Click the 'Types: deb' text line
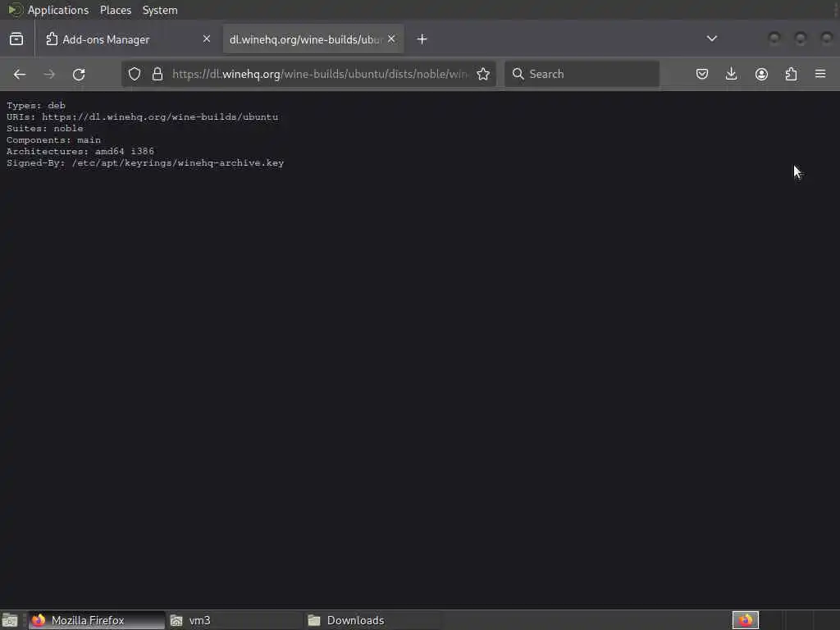 [36, 106]
